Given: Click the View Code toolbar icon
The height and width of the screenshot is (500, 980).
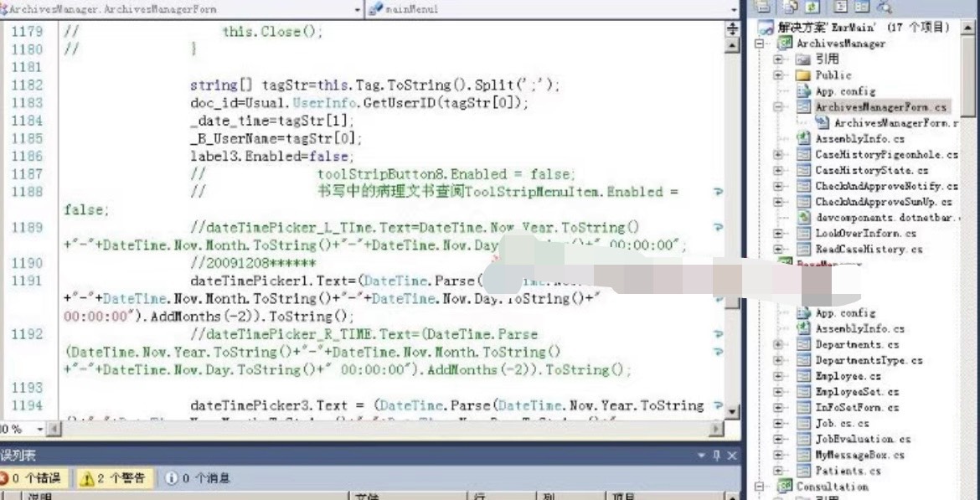Looking at the screenshot, I should 841,7.
